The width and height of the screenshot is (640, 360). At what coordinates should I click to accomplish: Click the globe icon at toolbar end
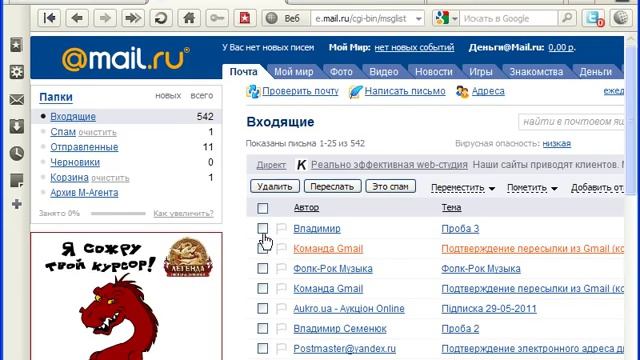tap(621, 18)
